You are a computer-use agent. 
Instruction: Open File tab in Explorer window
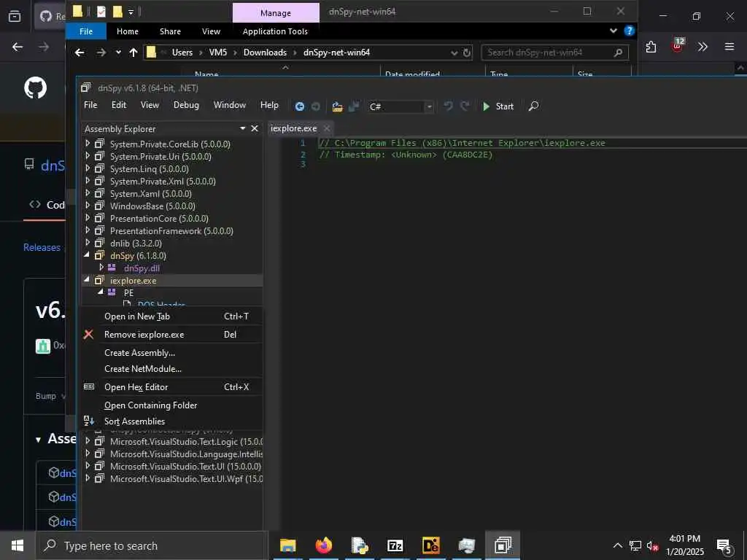86,31
